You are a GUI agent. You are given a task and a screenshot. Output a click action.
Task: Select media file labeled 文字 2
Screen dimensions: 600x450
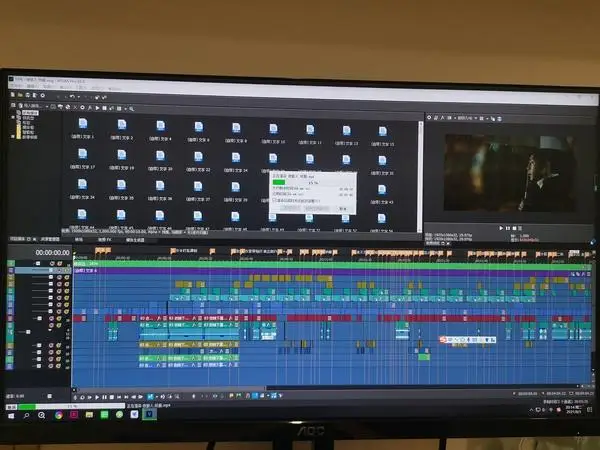[x=122, y=129]
